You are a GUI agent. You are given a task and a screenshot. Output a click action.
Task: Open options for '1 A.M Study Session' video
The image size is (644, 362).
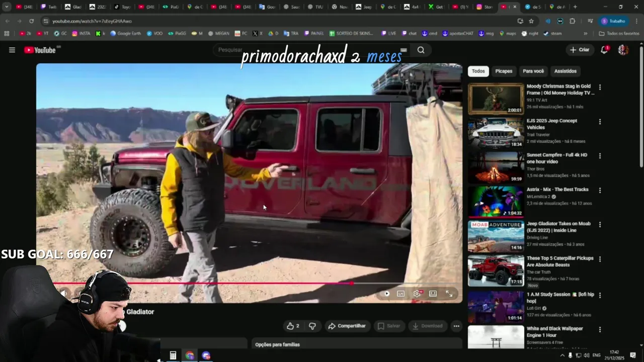point(600,295)
